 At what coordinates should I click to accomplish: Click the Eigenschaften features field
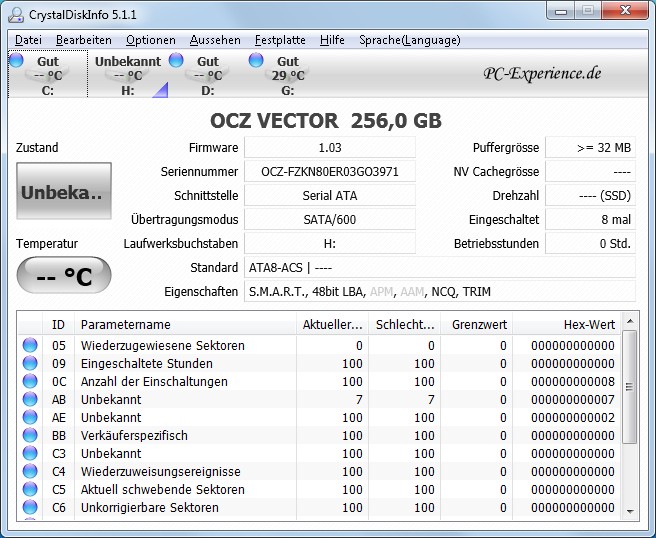pos(440,291)
